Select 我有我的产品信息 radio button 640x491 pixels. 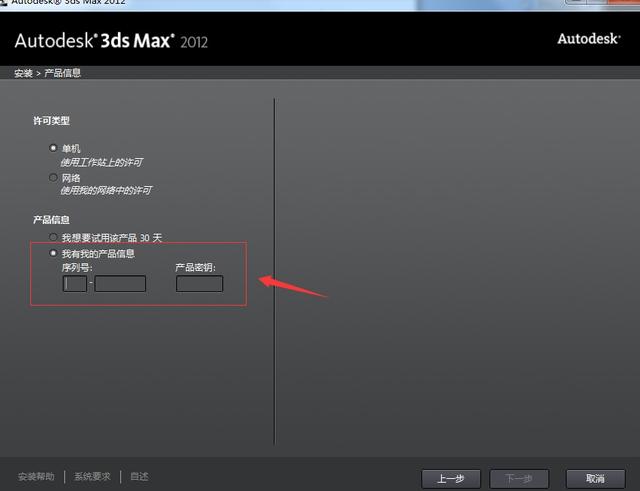[53, 253]
